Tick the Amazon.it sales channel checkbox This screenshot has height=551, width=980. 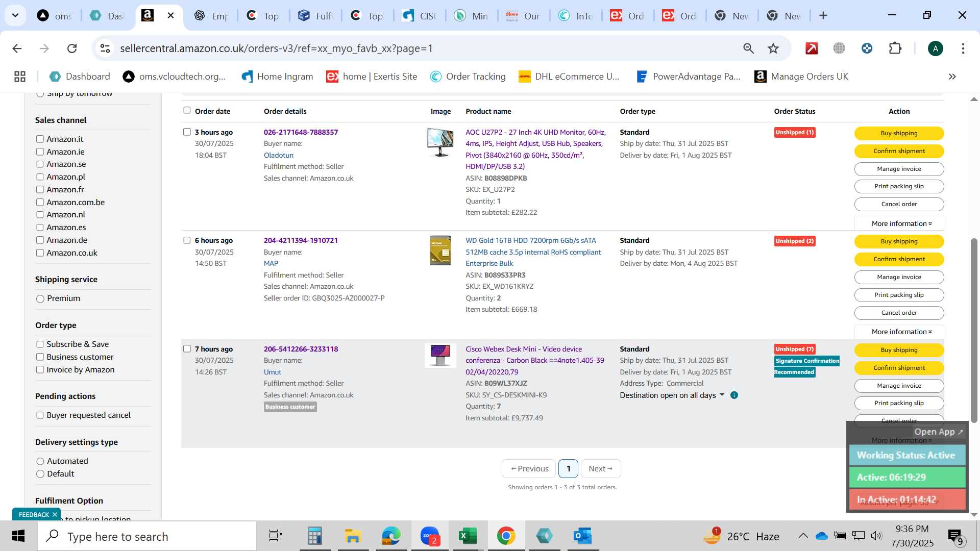(40, 139)
